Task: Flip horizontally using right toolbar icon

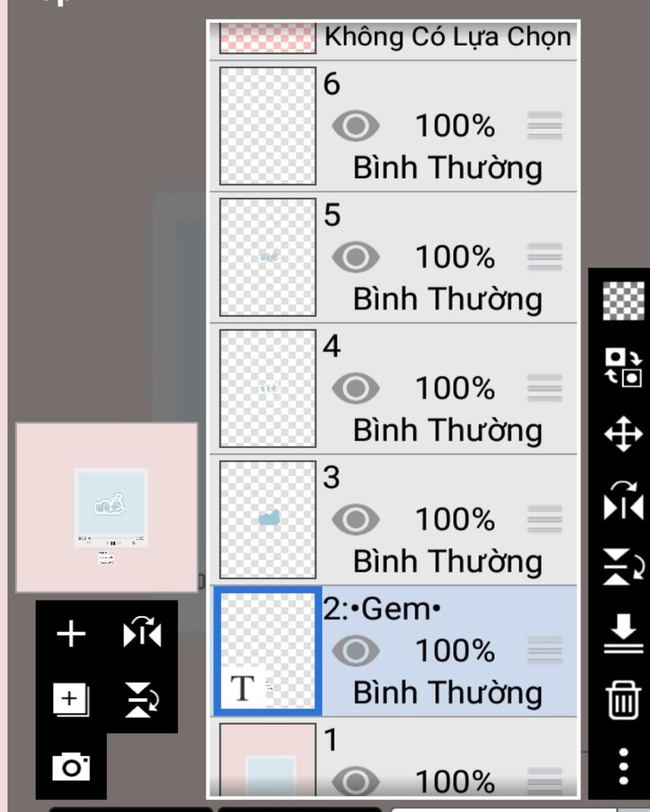Action: (x=623, y=499)
